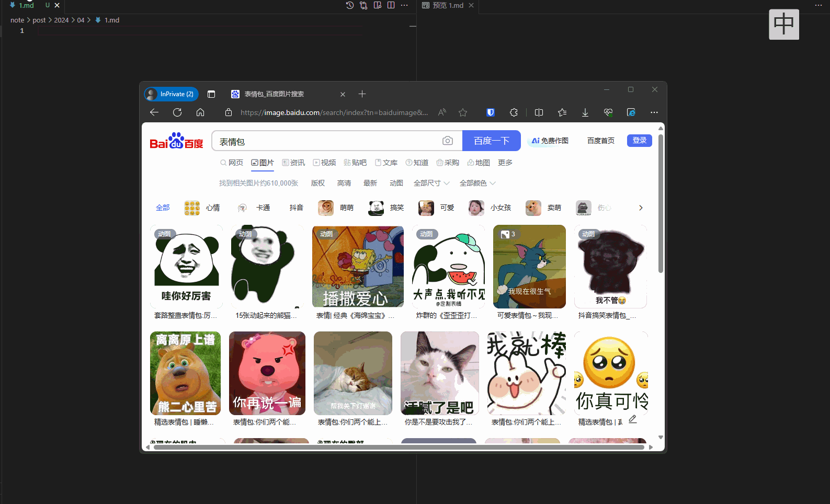Toggle browser split screen icon
Image resolution: width=830 pixels, height=504 pixels.
(x=539, y=112)
